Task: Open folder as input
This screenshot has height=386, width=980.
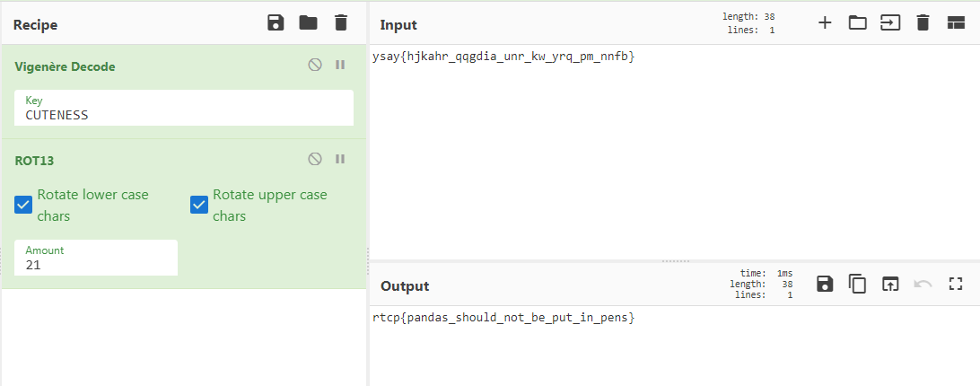Action: click(x=858, y=23)
